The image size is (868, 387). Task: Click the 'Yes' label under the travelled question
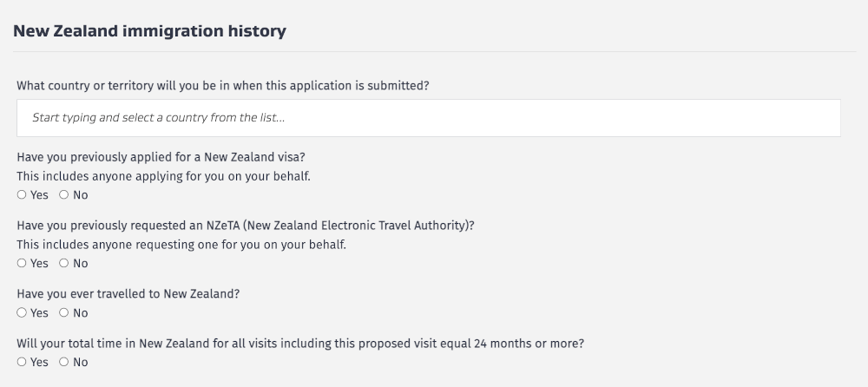coord(39,313)
